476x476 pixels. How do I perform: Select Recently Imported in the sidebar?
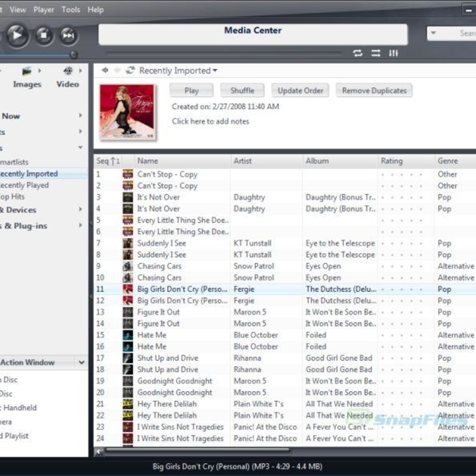click(29, 174)
